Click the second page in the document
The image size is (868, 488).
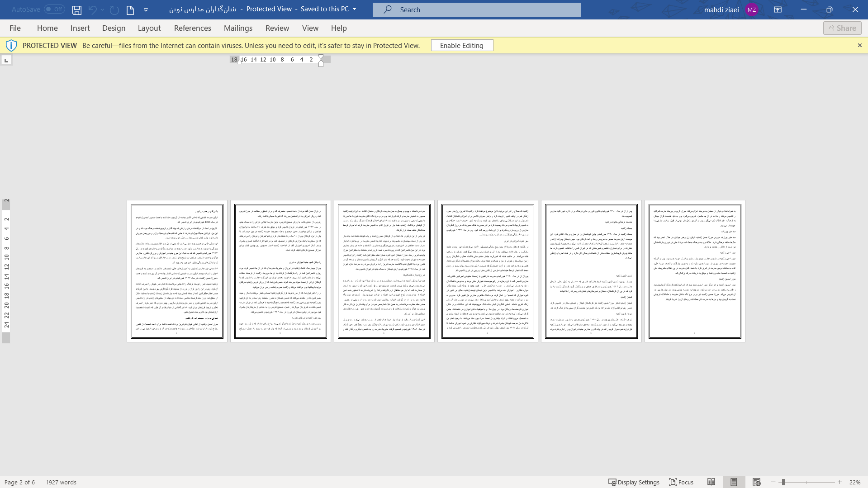point(280,271)
